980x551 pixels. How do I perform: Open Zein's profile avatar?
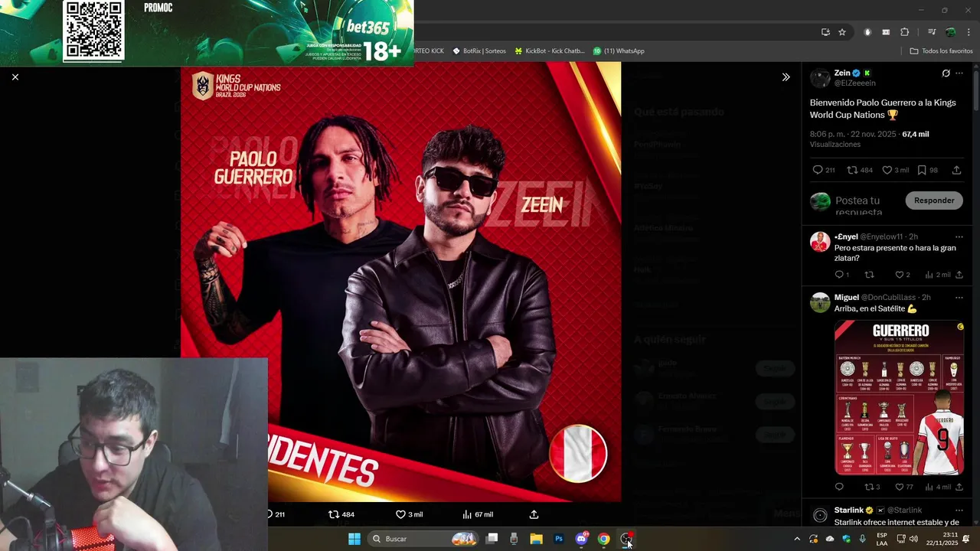point(820,78)
